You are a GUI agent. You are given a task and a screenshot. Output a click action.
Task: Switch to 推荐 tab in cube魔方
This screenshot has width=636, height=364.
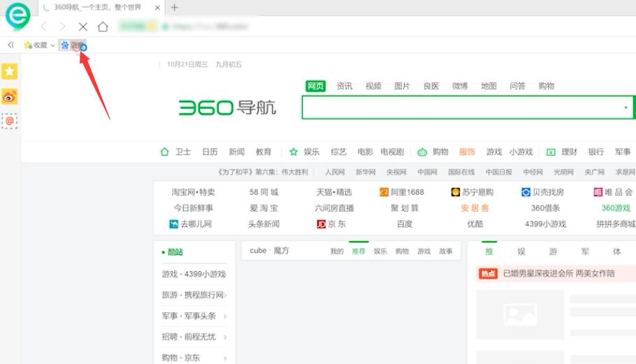[x=359, y=252]
